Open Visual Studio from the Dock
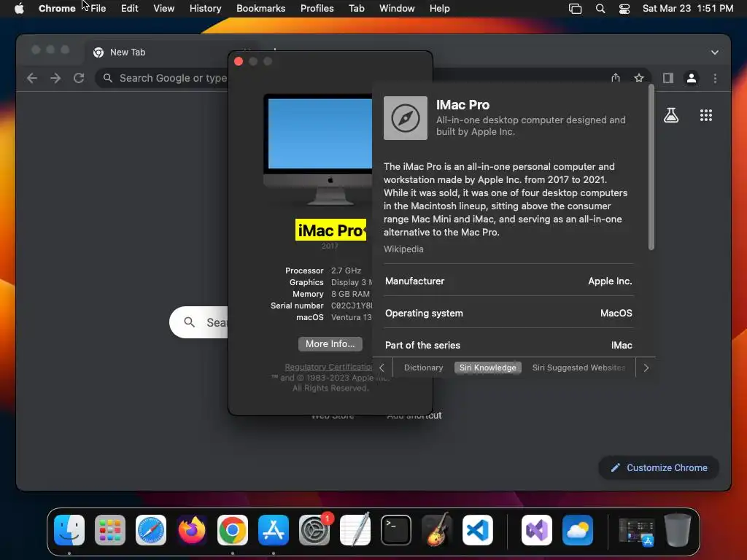Screen dimensions: 747x560 (537, 530)
